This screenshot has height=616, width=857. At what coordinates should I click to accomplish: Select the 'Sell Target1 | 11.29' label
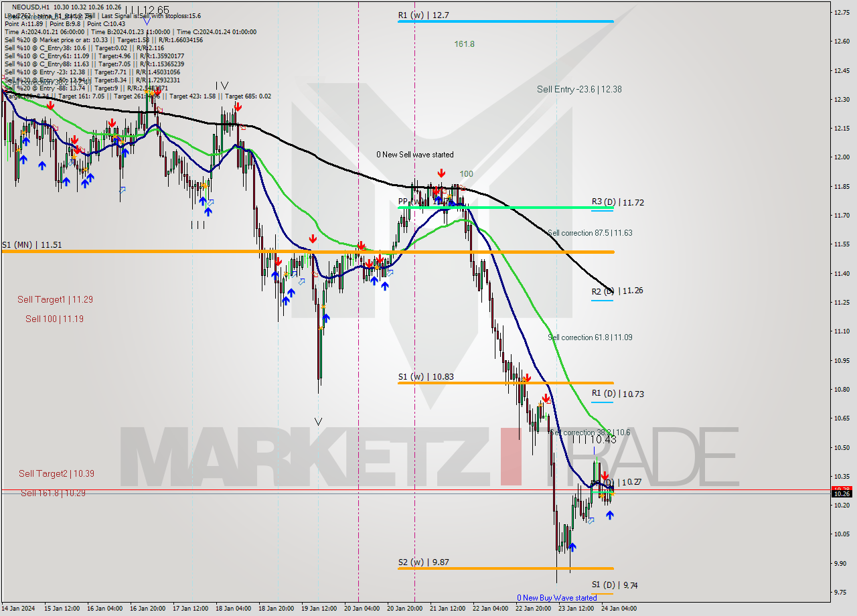55,300
